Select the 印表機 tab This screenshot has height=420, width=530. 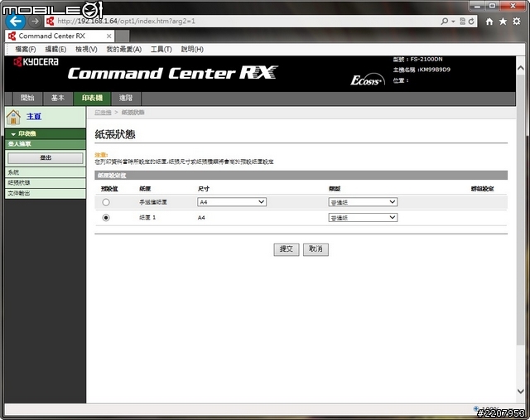click(x=92, y=98)
